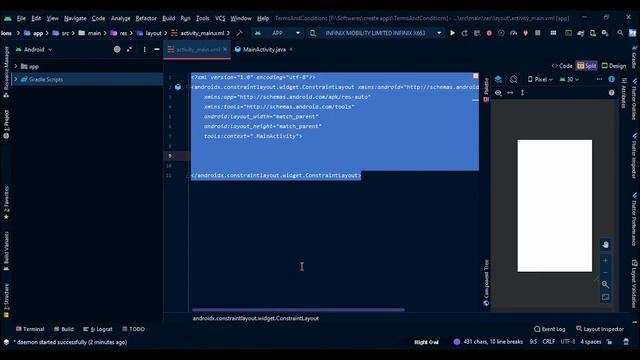Click the CRLF line separator selector

pos(549,342)
